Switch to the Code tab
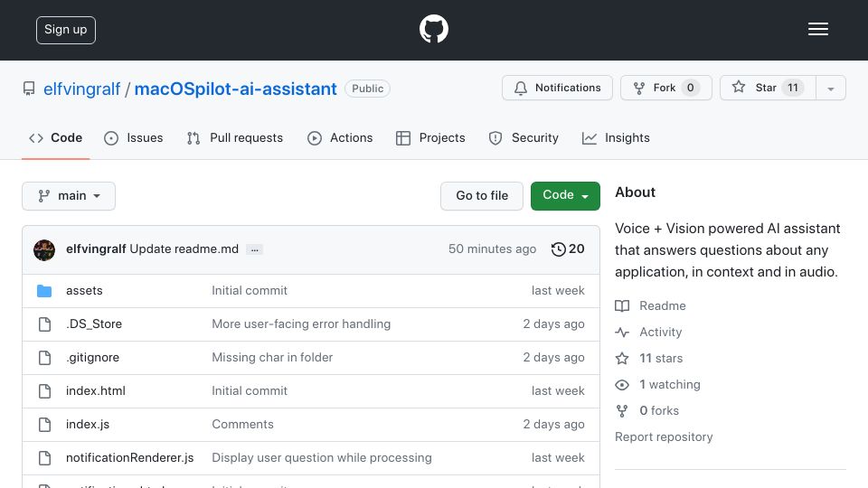868x488 pixels. (55, 137)
